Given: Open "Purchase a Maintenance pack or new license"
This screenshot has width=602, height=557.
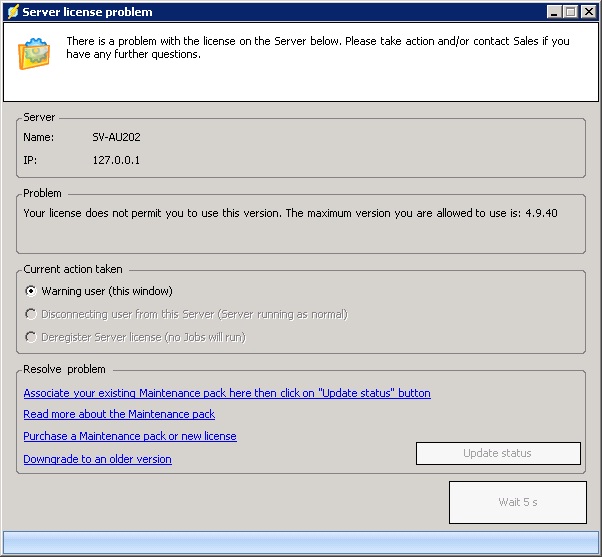Looking at the screenshot, I should (130, 436).
